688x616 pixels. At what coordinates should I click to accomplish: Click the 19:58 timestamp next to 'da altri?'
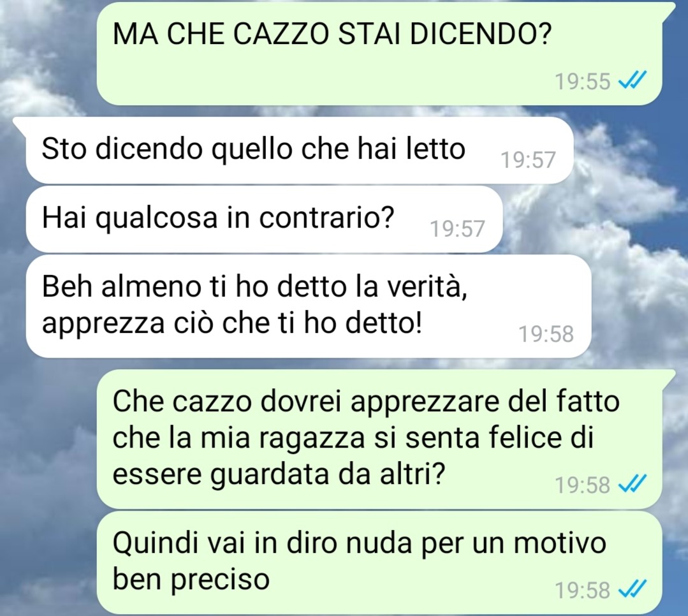click(583, 485)
